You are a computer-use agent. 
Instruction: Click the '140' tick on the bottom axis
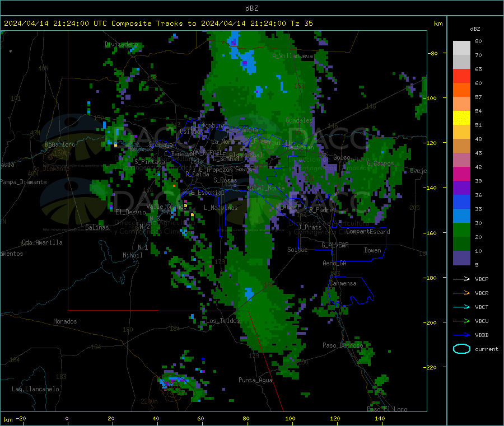click(380, 418)
